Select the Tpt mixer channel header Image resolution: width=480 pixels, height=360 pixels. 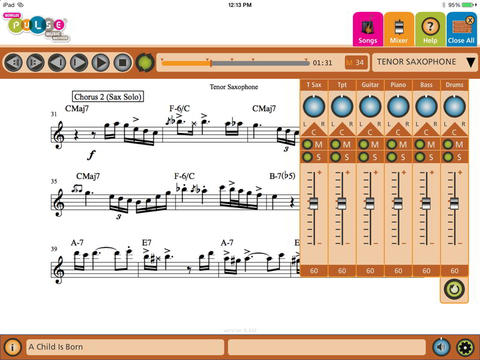(x=342, y=85)
